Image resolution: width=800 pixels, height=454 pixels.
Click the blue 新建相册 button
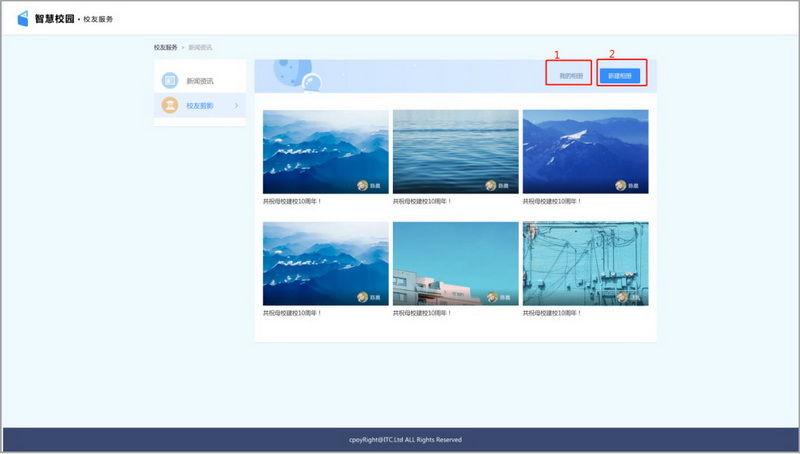[620, 76]
